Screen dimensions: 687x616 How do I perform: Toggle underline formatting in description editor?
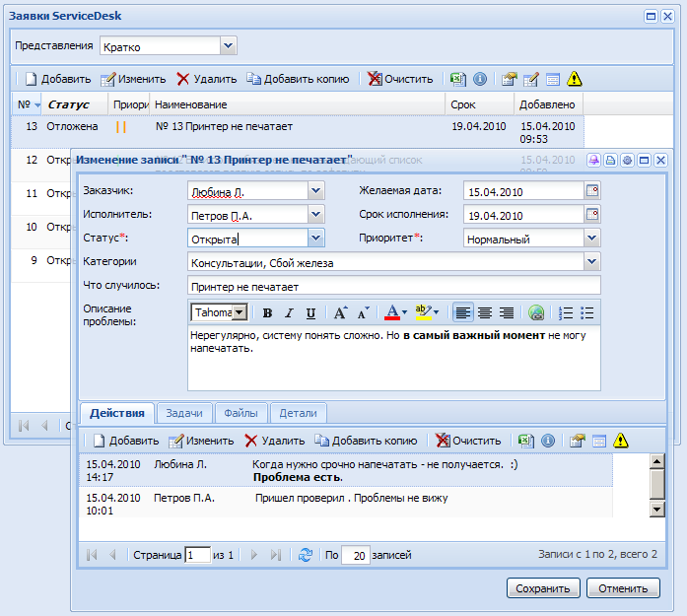click(310, 313)
